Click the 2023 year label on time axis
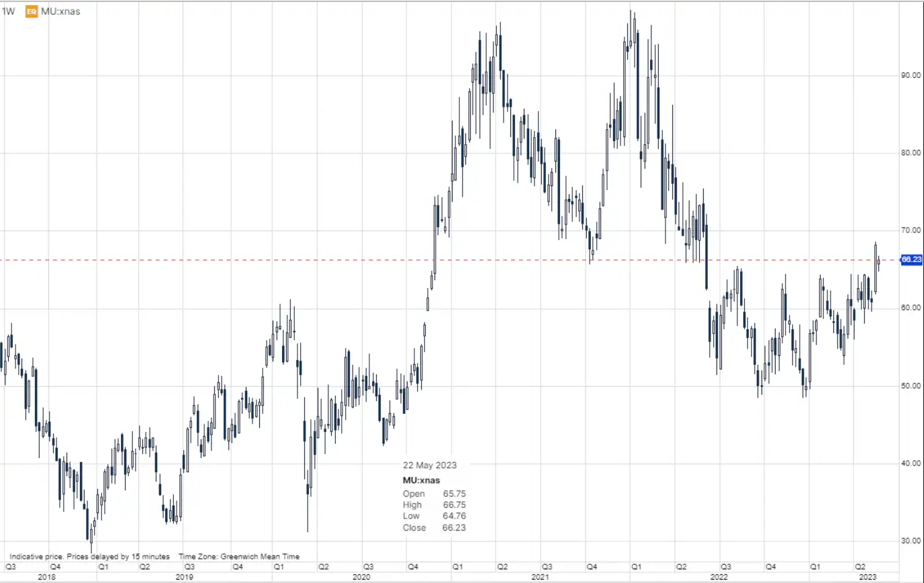Viewport: 924px width, 583px height. click(868, 577)
